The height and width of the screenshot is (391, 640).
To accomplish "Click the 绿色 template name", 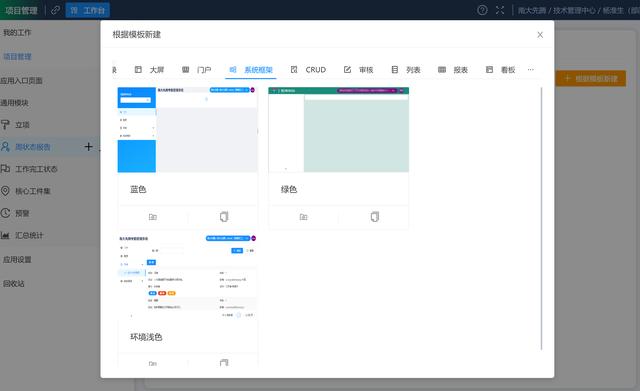I will [x=289, y=189].
